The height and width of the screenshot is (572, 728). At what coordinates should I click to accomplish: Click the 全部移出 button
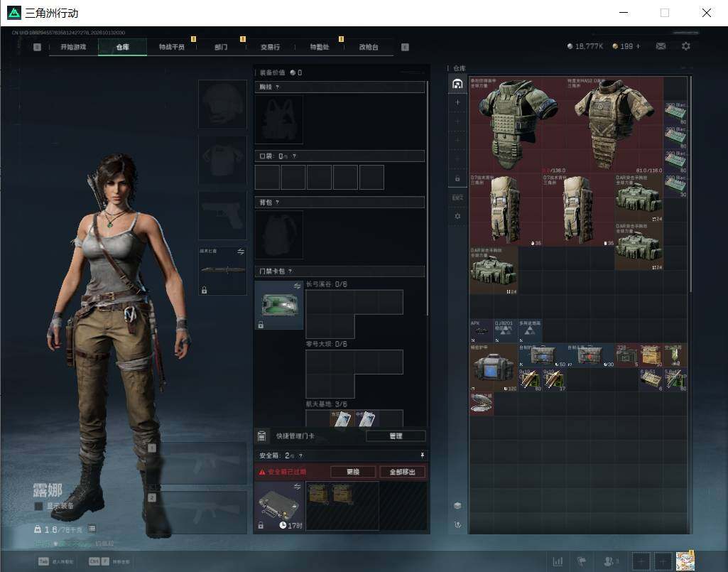[402, 472]
